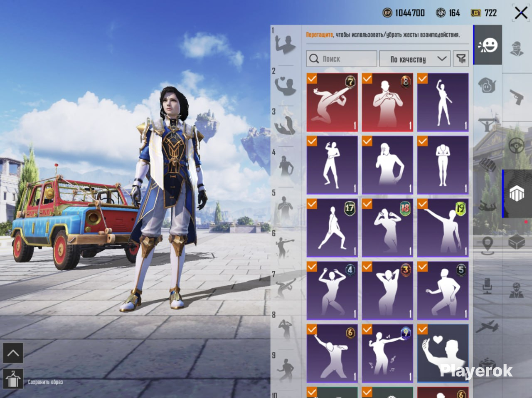The height and width of the screenshot is (398, 532).
Task: Open the steering wheel vehicles category
Action: tap(517, 146)
